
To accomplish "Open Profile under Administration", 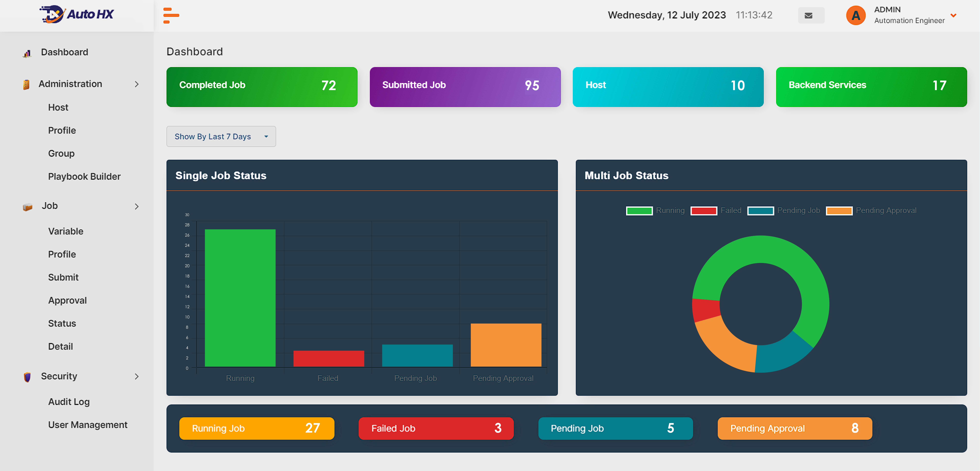I will [x=62, y=130].
